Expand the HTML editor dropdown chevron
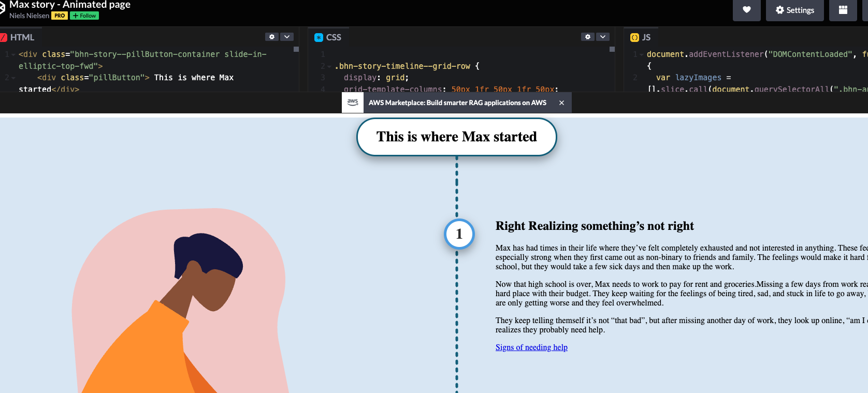868x393 pixels. [x=287, y=37]
